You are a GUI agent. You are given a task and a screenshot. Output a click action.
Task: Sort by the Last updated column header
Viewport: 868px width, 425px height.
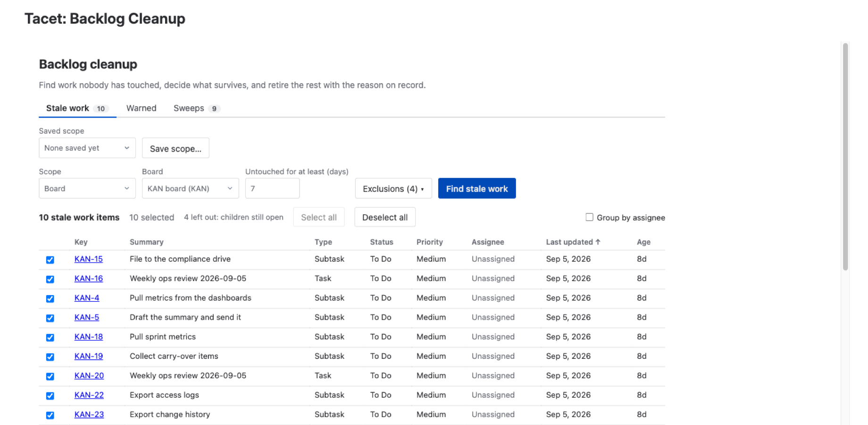coord(573,242)
